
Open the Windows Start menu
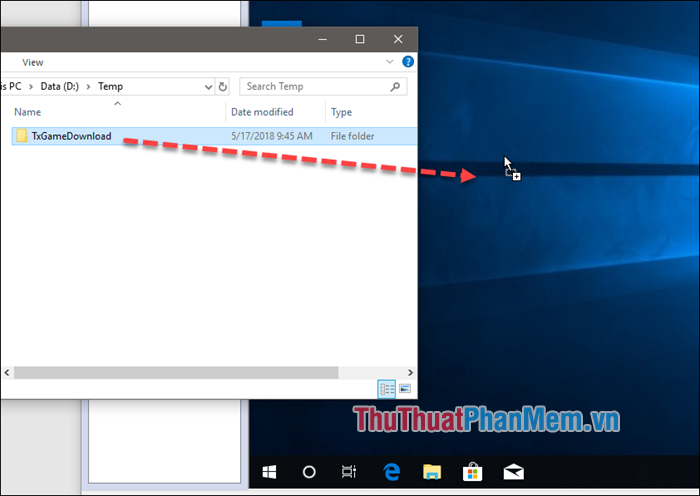pyautogui.click(x=269, y=472)
